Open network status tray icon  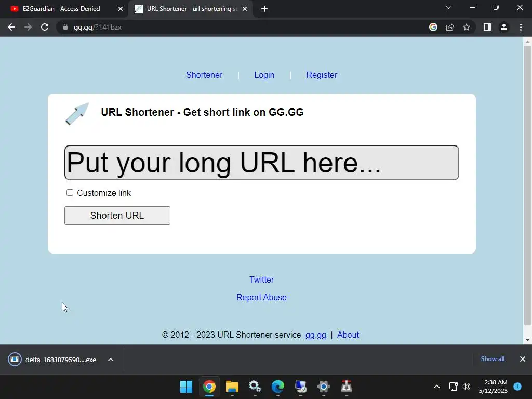[x=453, y=387]
